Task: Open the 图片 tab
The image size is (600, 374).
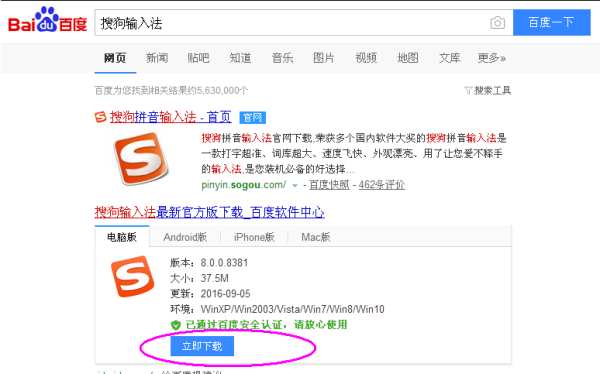Action: (x=324, y=58)
